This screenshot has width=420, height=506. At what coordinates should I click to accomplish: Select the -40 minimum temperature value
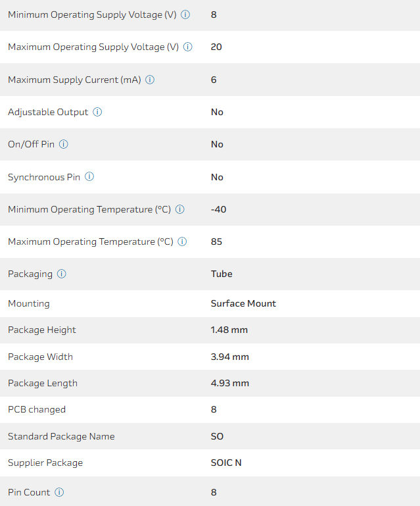click(x=218, y=209)
